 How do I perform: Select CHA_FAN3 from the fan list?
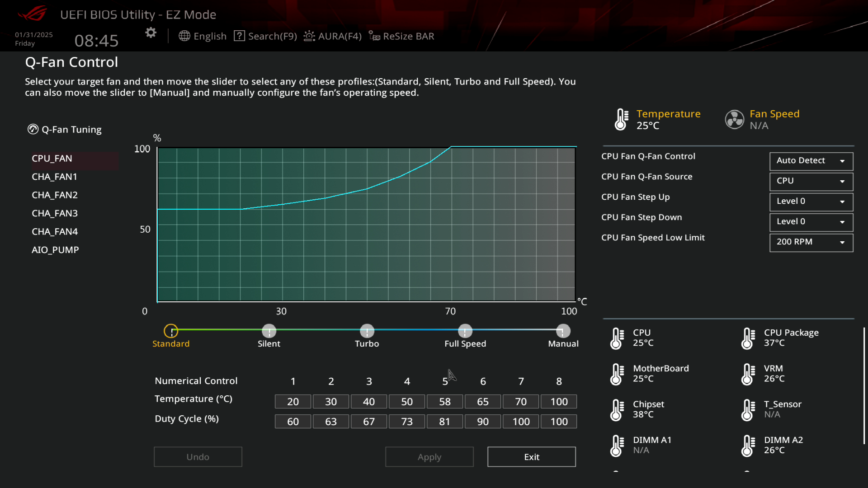(x=54, y=213)
